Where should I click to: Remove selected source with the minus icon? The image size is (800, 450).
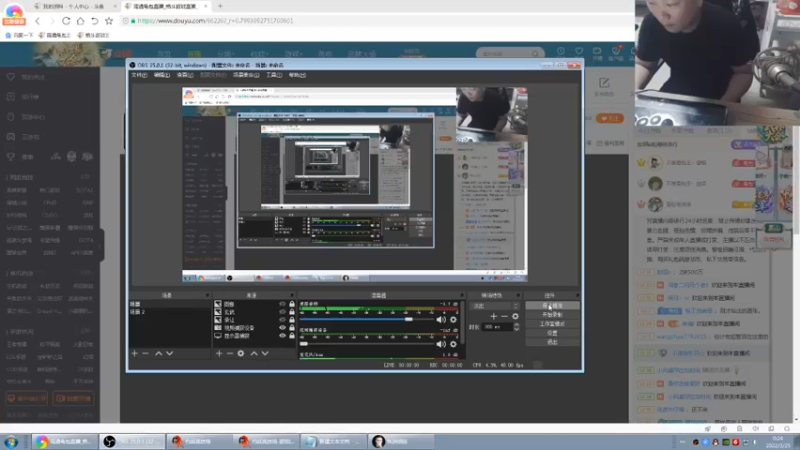tap(230, 353)
